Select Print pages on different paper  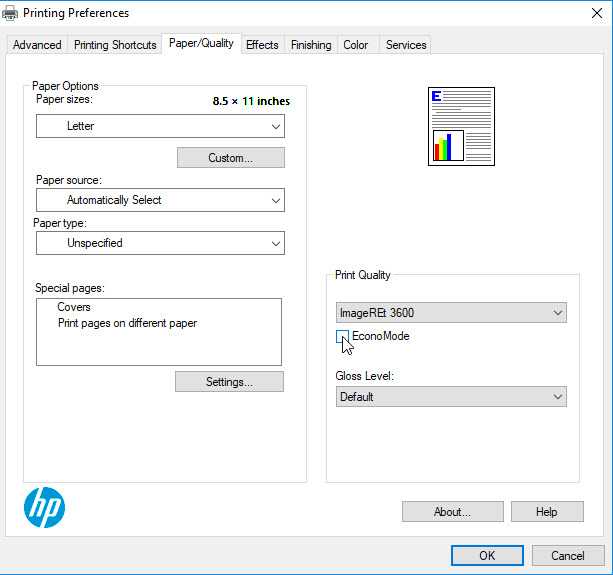click(x=127, y=323)
